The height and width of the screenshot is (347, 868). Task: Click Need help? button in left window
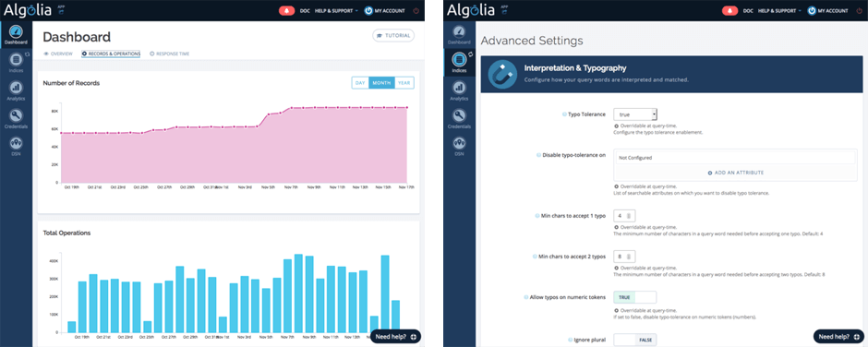coord(395,336)
